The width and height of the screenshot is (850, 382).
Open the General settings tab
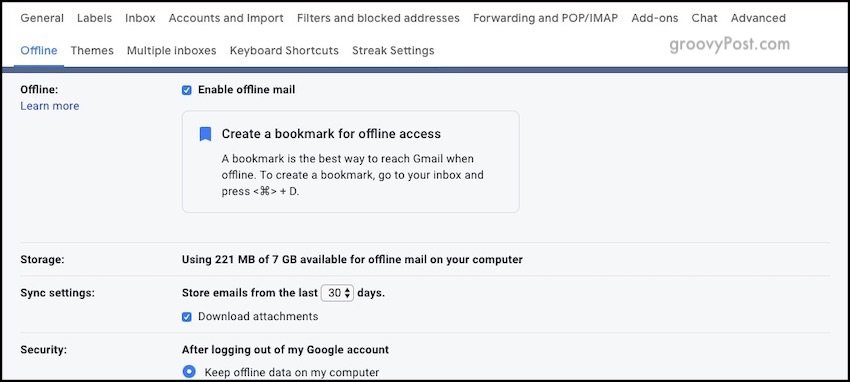pyautogui.click(x=42, y=18)
